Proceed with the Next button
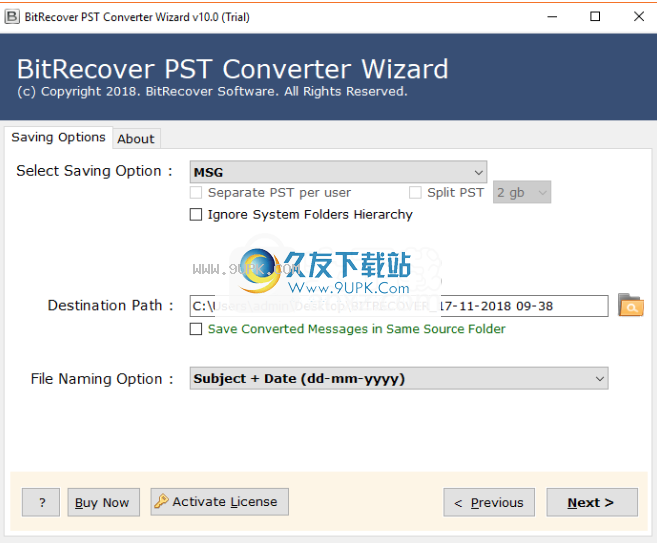657x543 pixels. (592, 502)
